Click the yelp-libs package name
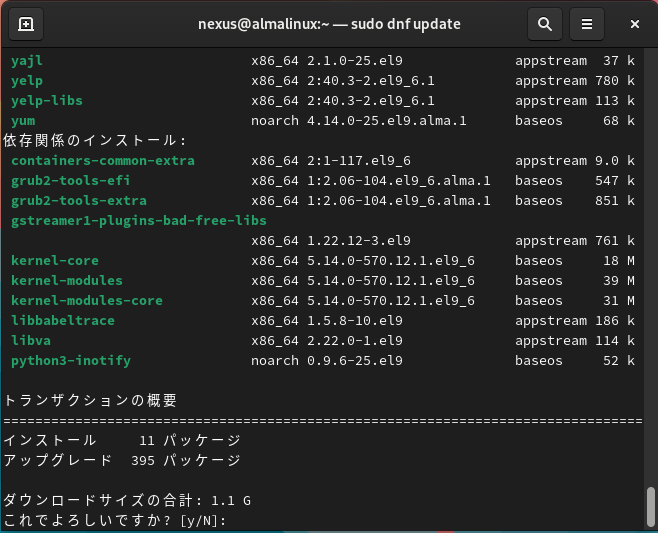Screen dimensions: 658x533 tap(47, 101)
